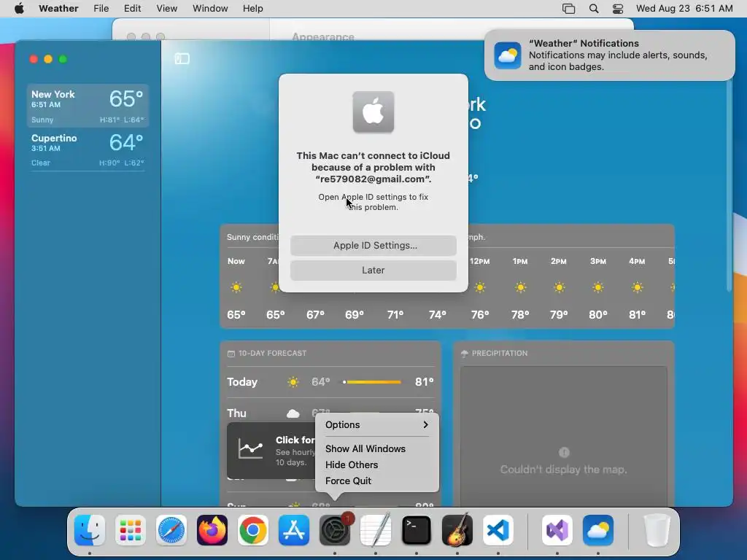Click the Today row label
Viewport: 747px width, 560px height.
pyautogui.click(x=242, y=382)
